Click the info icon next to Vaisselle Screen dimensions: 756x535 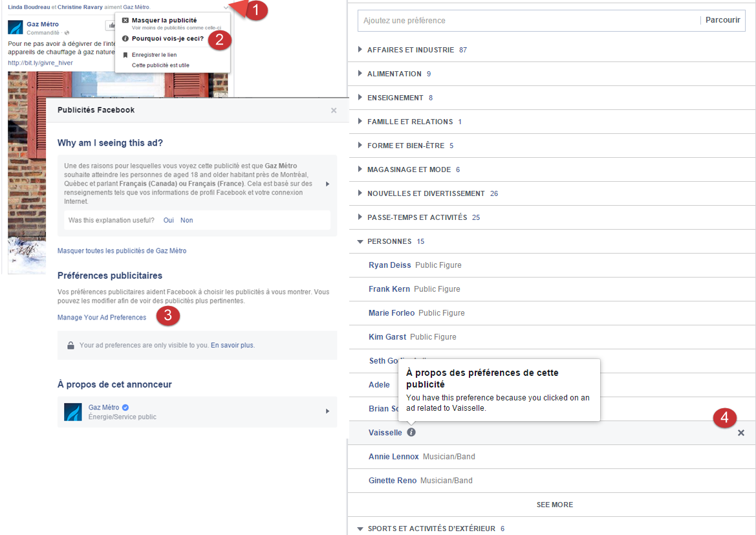[x=411, y=432]
